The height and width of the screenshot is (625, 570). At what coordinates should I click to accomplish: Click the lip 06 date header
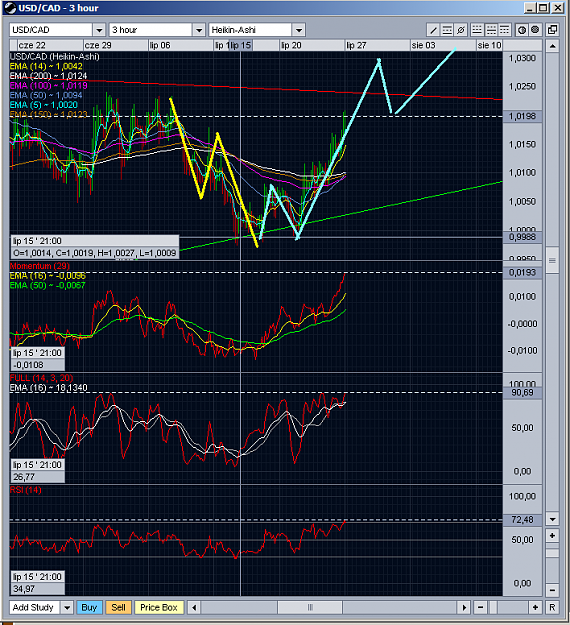click(160, 45)
